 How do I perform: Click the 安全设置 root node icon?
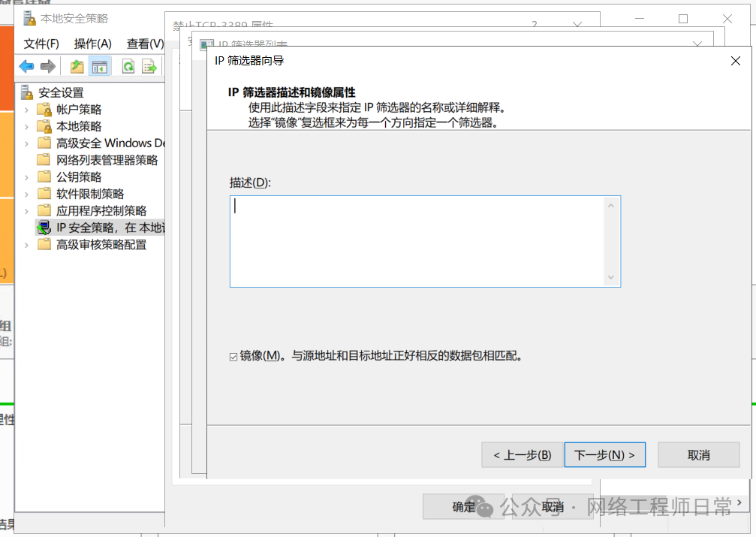click(x=28, y=92)
